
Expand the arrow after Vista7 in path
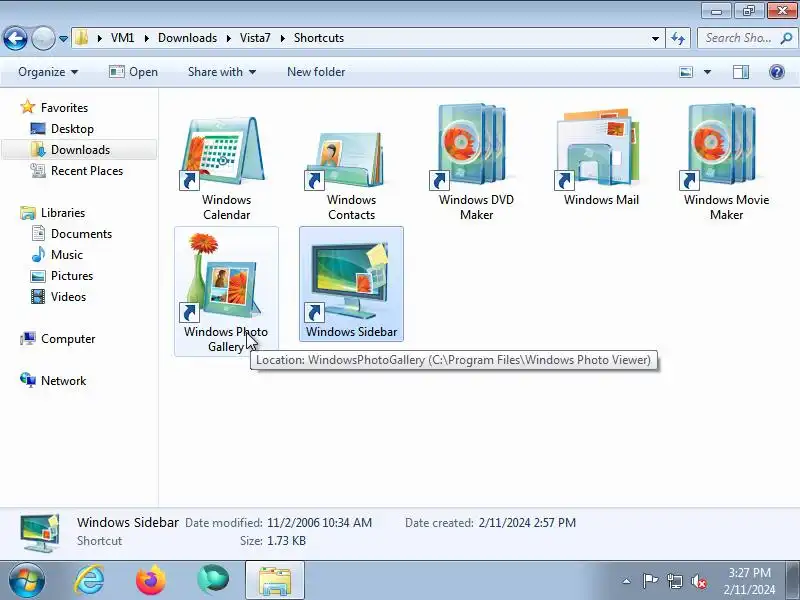(x=283, y=38)
